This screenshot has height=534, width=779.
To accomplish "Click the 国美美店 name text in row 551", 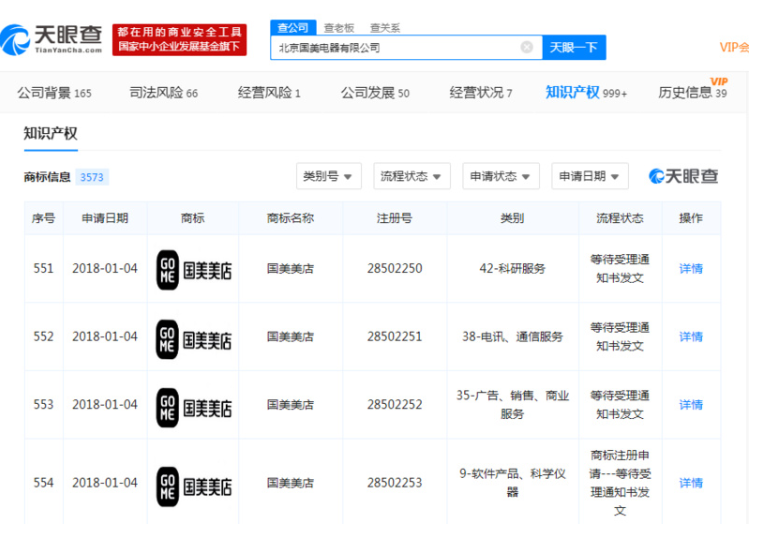I will click(x=290, y=269).
